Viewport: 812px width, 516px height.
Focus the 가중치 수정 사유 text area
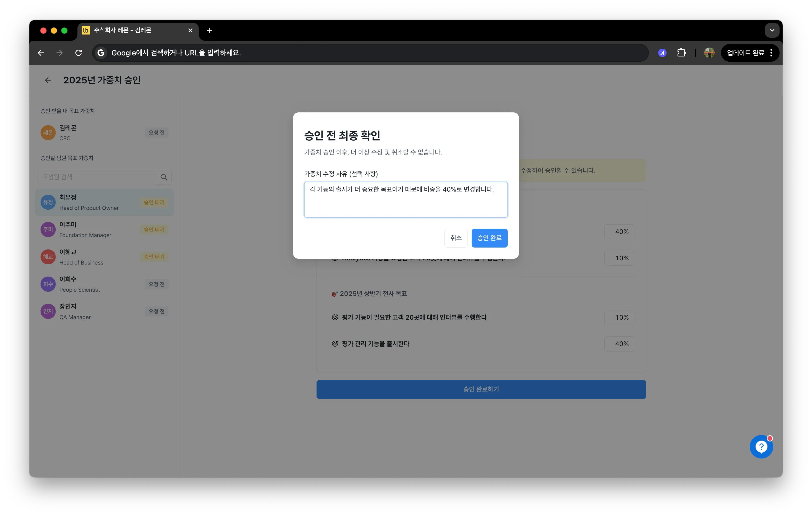[x=406, y=200]
